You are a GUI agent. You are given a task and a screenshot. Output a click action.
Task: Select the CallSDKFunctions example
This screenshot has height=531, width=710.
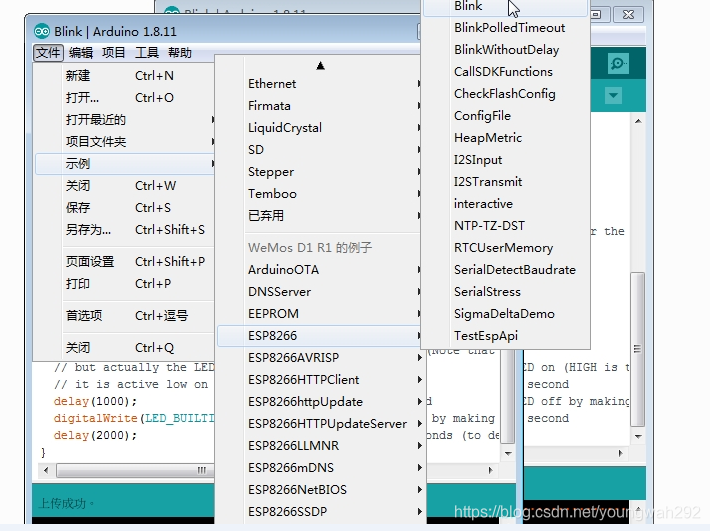506,72
